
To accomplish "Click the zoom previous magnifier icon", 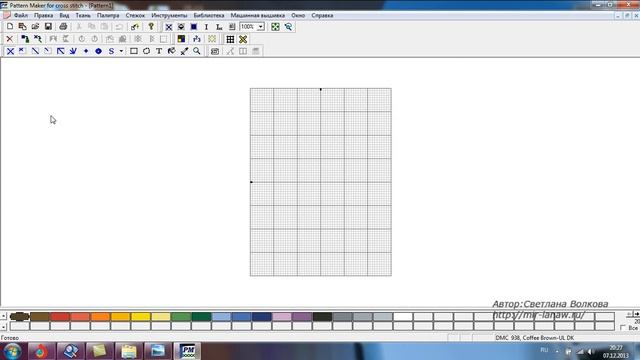I will [289, 27].
